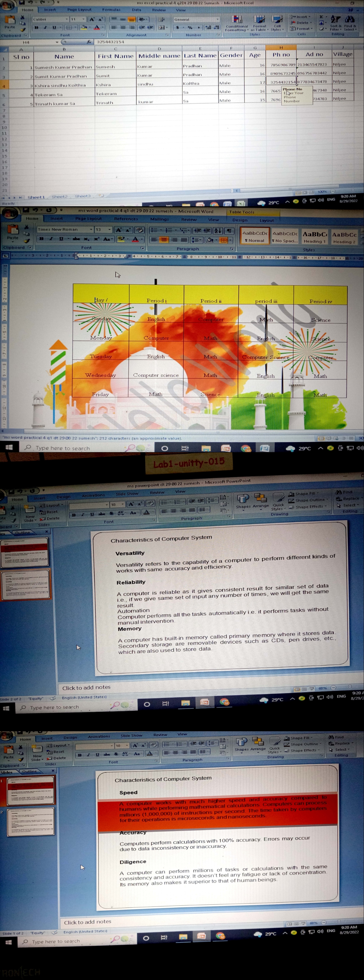The image size is (364, 980).
Task: Toggle Center alignment in Word's Paragraph group
Action: click(164, 240)
